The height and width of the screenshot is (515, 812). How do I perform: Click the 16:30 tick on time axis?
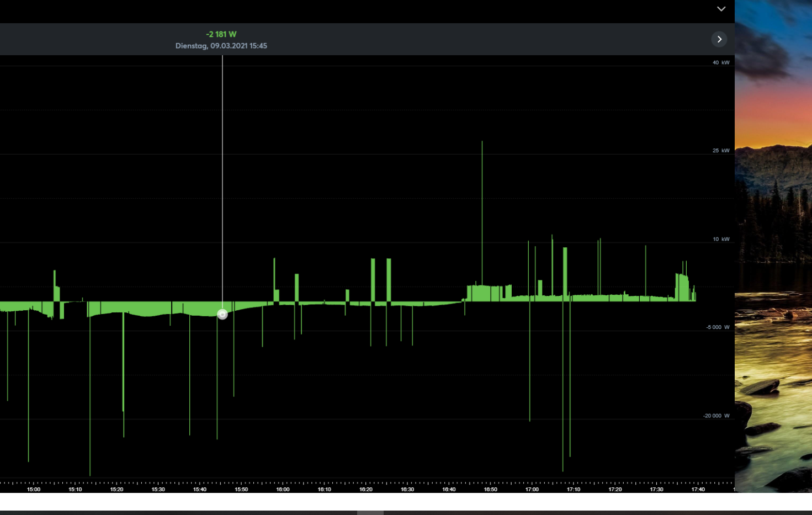(x=407, y=489)
